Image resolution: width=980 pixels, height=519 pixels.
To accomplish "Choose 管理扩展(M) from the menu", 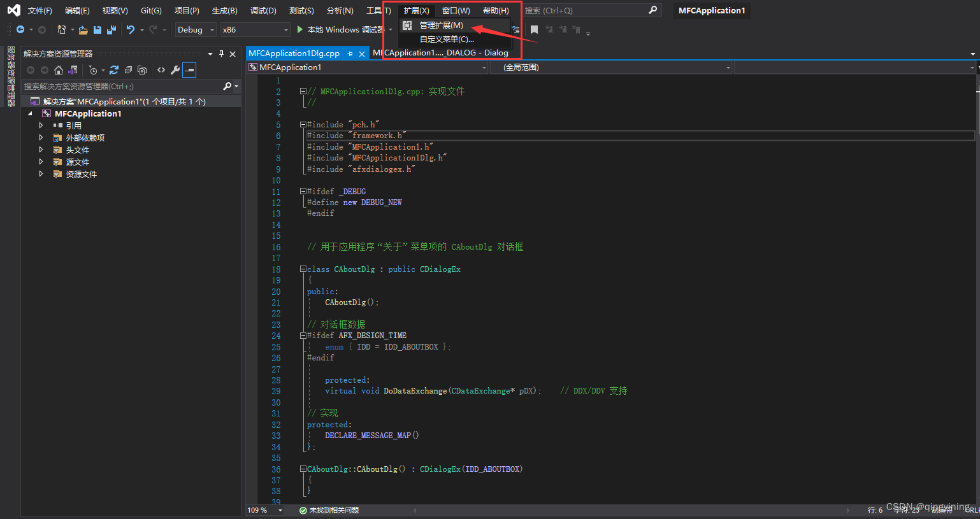I will tap(454, 25).
